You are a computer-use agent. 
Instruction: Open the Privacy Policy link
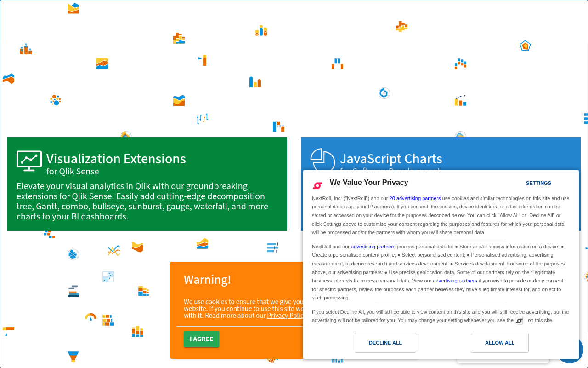[285, 316]
